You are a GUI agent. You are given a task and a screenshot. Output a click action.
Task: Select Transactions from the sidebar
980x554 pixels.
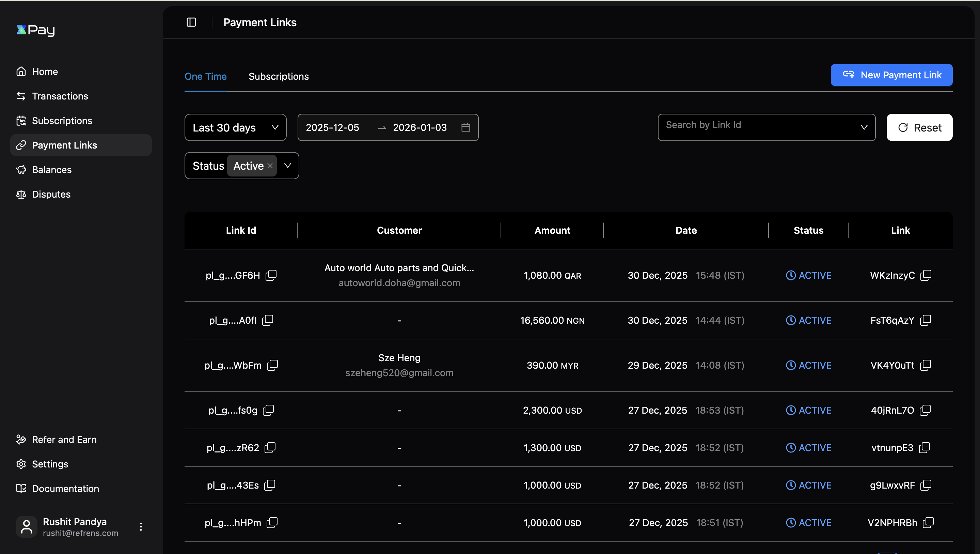60,96
